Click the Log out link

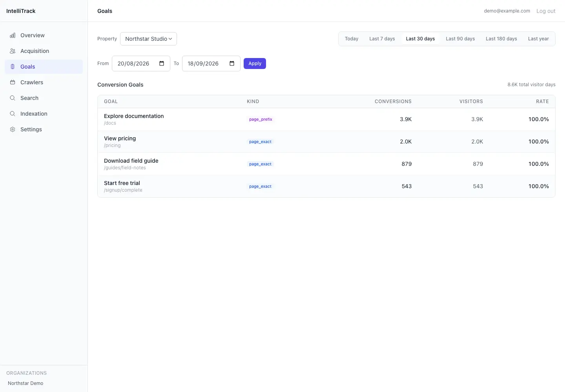coord(546,11)
